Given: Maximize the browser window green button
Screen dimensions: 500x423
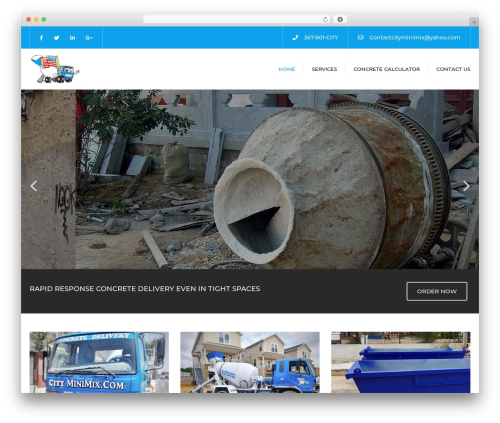Looking at the screenshot, I should click(44, 19).
